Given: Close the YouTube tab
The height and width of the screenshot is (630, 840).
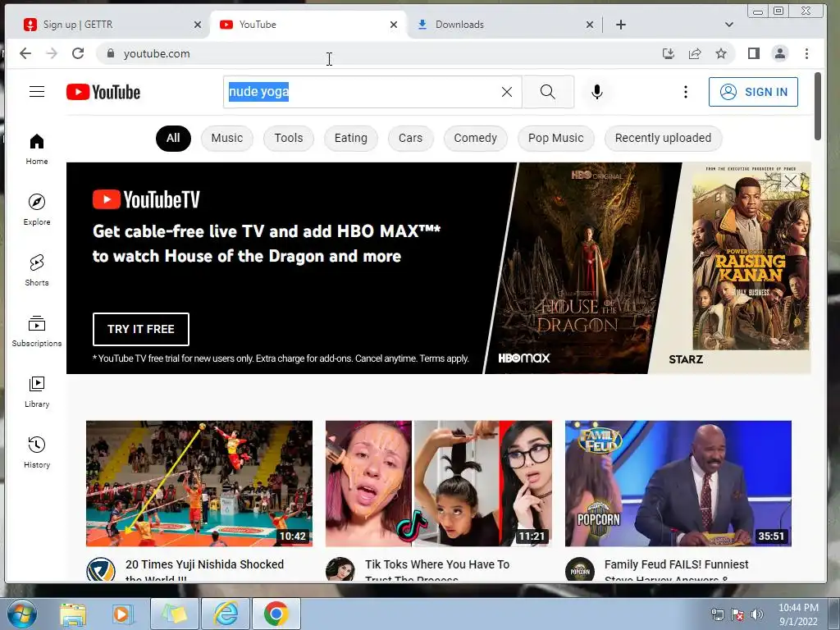Looking at the screenshot, I should pos(393,25).
